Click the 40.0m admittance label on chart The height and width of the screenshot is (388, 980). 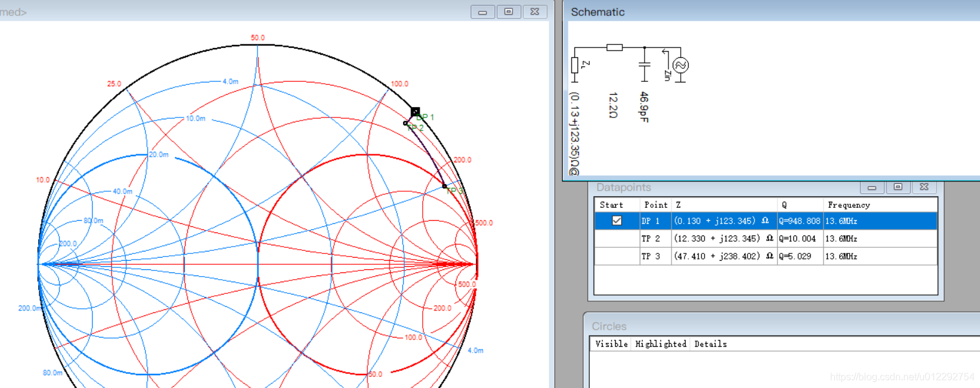[x=122, y=191]
